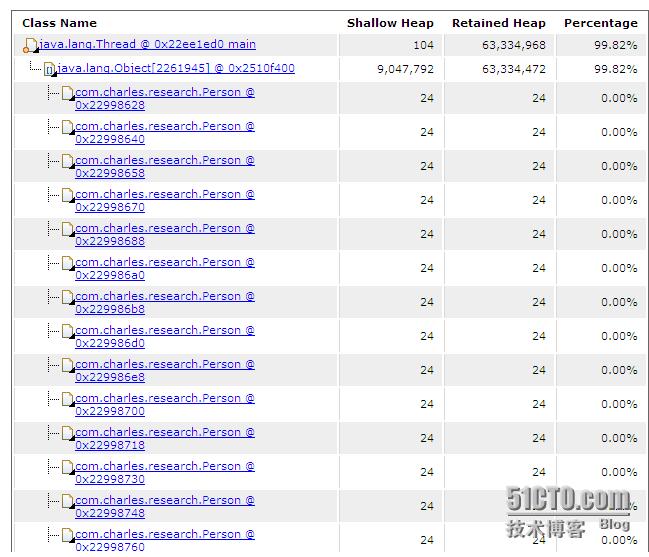Image resolution: width=649 pixels, height=557 pixels.
Task: Open Person object 0x229986a0 link
Action: (x=165, y=268)
